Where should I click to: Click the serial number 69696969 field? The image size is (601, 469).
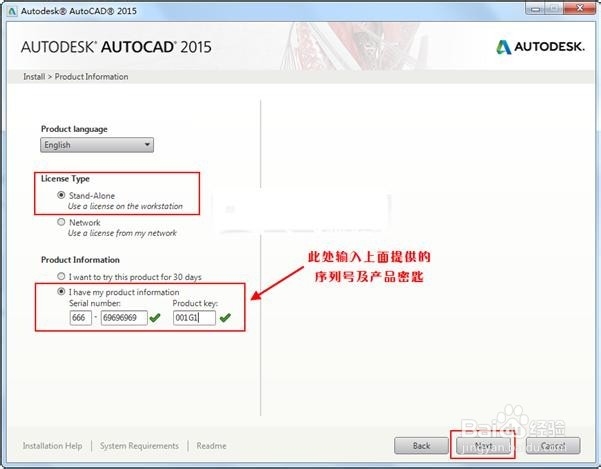[x=124, y=318]
